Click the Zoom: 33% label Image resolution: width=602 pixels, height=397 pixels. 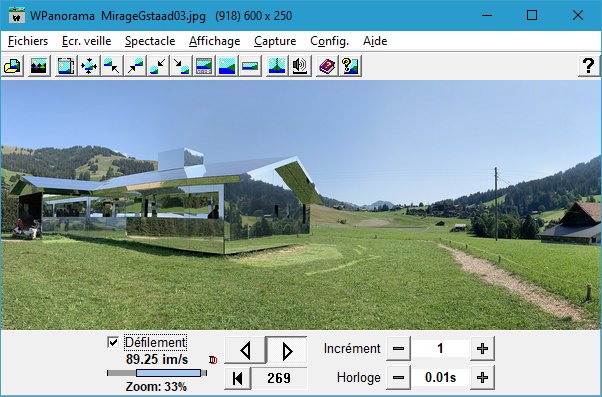[x=156, y=387]
